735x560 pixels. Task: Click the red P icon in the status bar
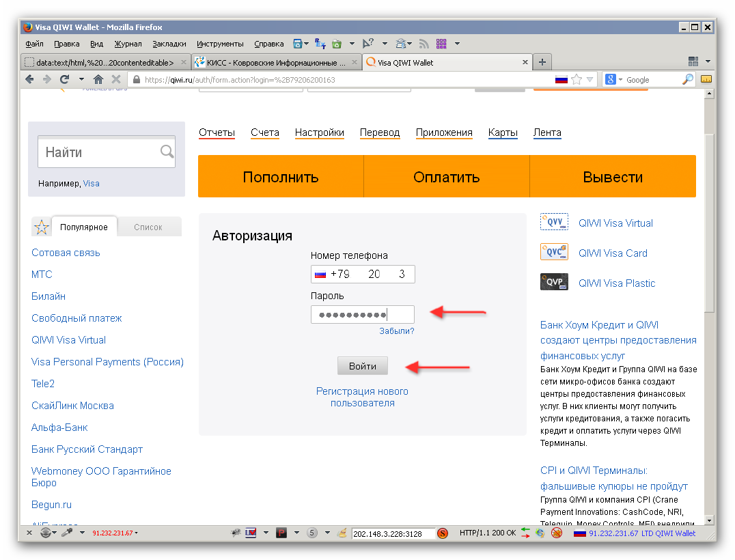tap(281, 533)
